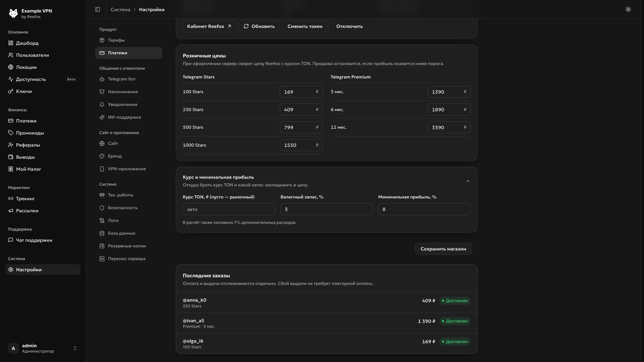Screen dimensions: 644x362
Task: Focus the 100 Stars price field
Action: tap(301, 92)
